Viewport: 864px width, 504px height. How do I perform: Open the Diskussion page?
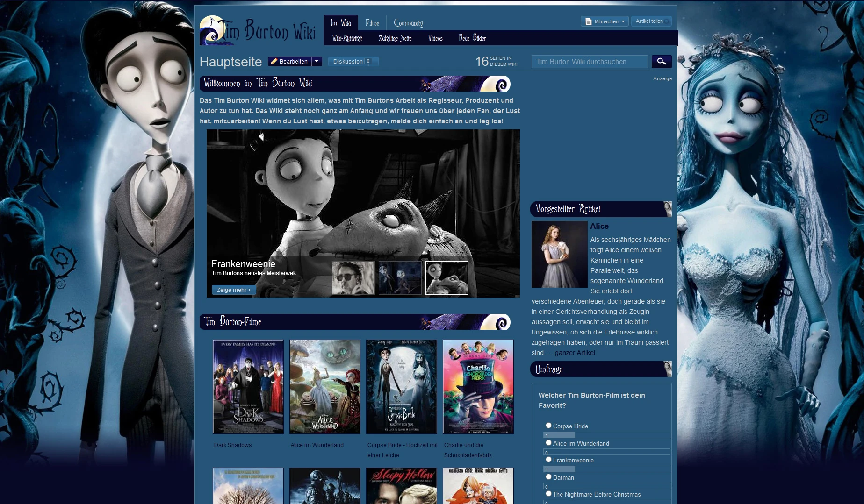tap(353, 62)
